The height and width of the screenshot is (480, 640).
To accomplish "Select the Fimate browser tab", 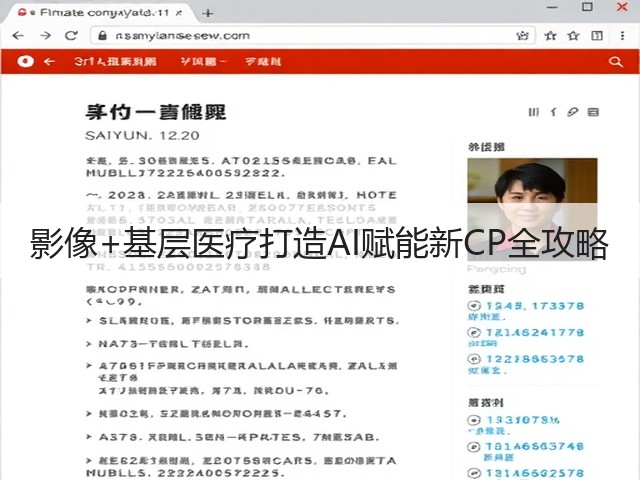I will click(98, 13).
